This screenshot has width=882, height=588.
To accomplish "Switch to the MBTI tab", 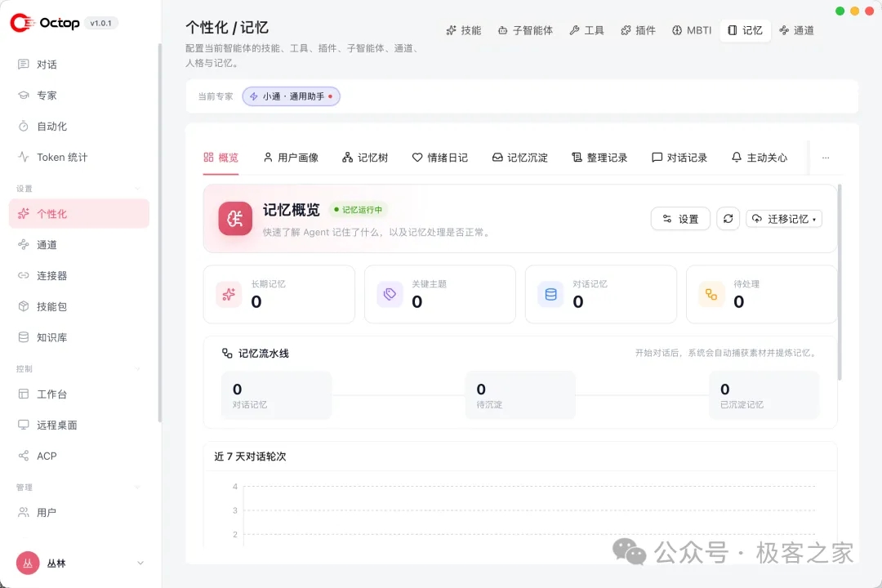I will pyautogui.click(x=692, y=30).
